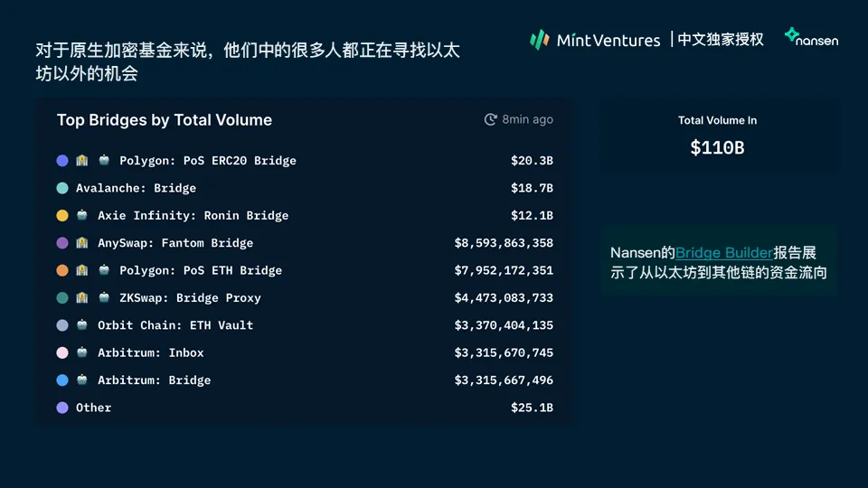Click the teal dot next to Avalanche: Bridge

[62, 188]
